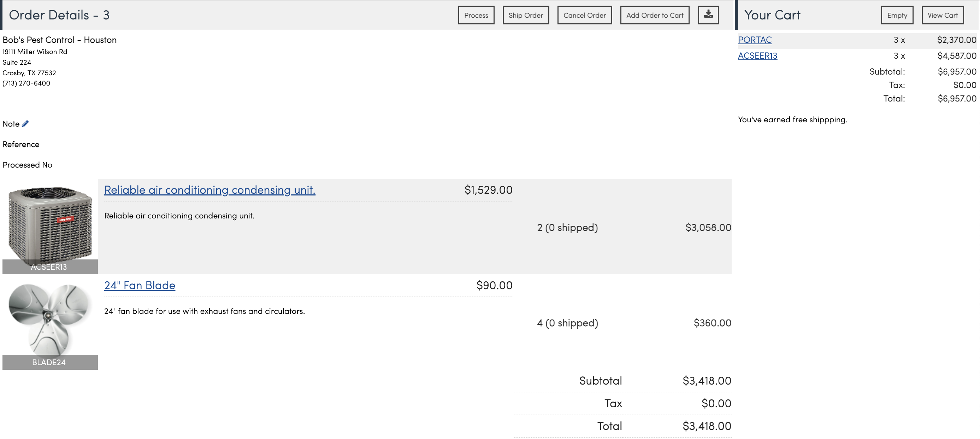Click the ACSEER13 condensing unit thumbnail

tap(50, 223)
